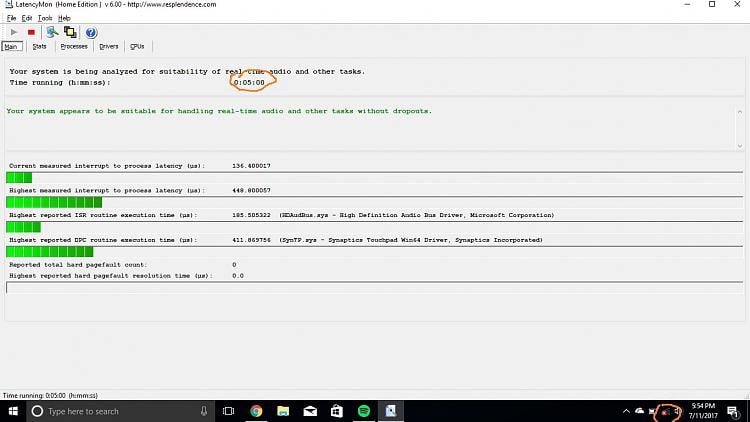This screenshot has width=750, height=422.
Task: Open the Mail app from the taskbar
Action: [310, 411]
